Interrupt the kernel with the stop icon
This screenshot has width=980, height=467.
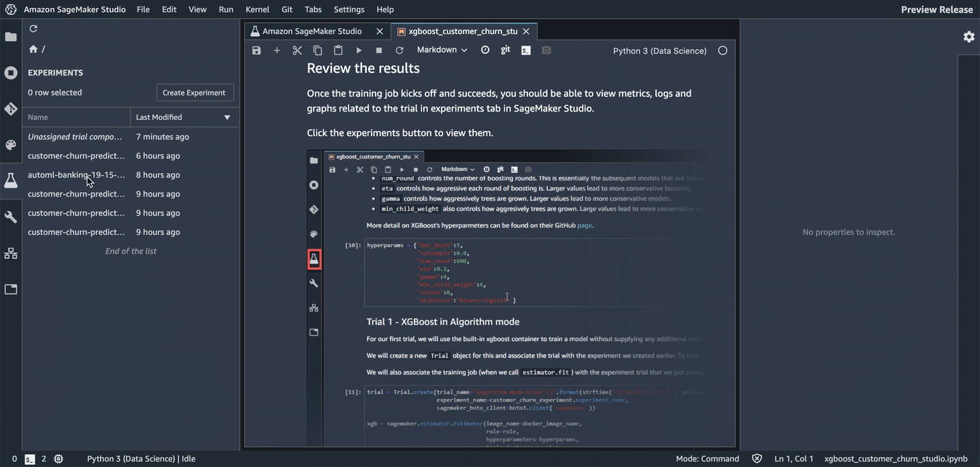click(x=379, y=50)
